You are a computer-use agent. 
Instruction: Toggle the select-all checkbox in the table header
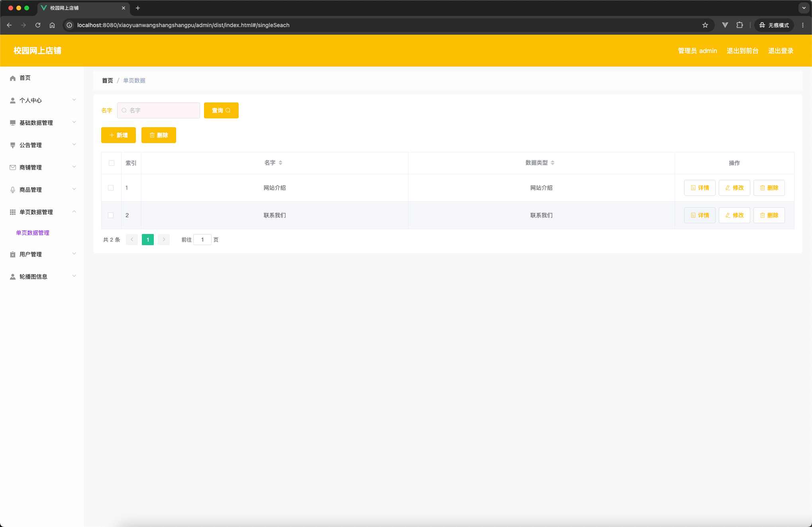click(112, 163)
